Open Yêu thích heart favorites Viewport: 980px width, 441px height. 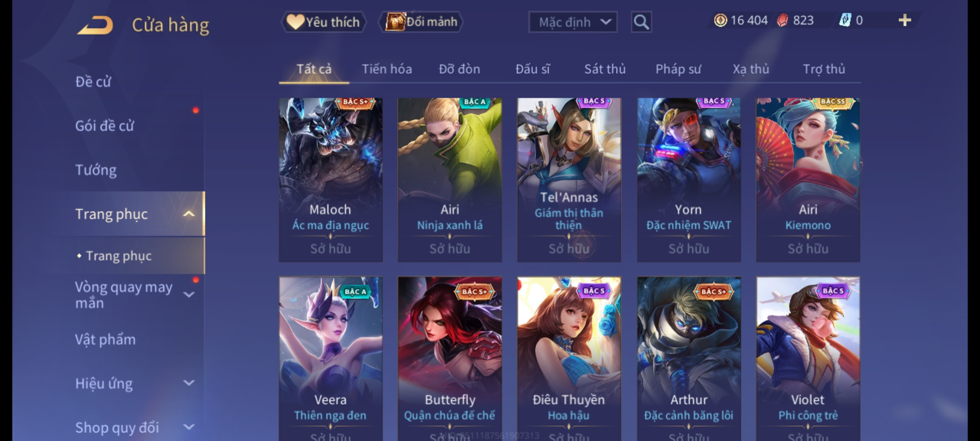[x=324, y=22]
